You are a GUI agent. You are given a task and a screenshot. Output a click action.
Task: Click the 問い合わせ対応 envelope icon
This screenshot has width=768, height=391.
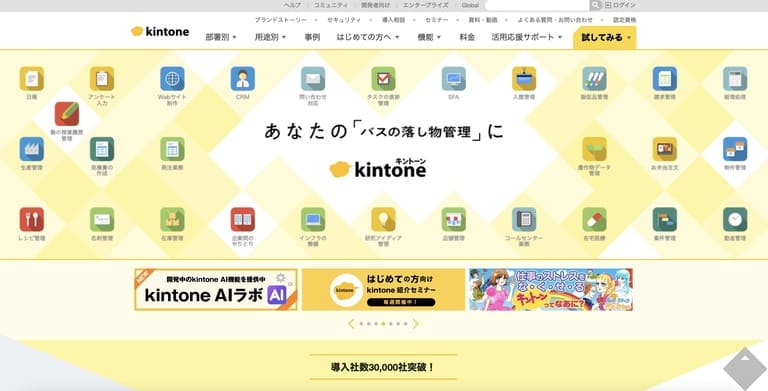click(313, 78)
